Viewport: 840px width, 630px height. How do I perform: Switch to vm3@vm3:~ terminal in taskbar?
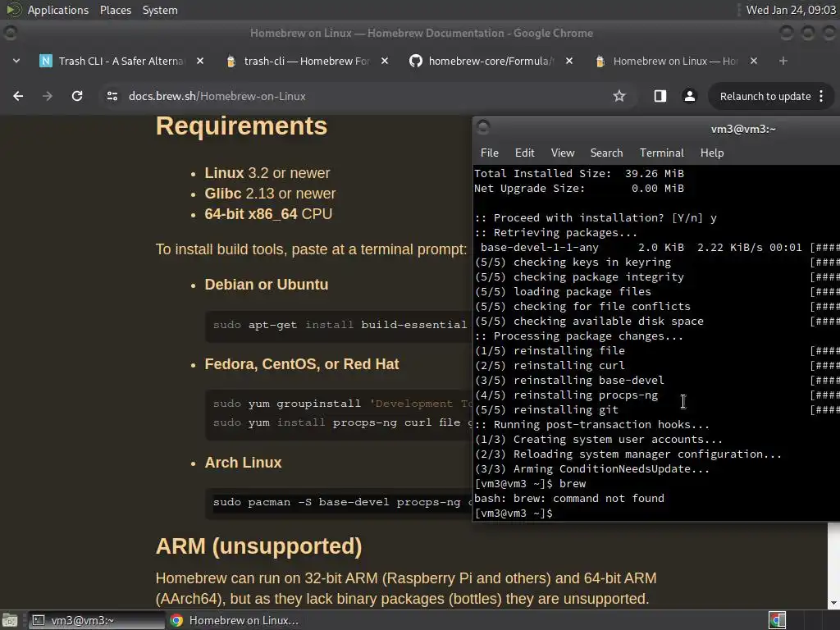pos(97,620)
